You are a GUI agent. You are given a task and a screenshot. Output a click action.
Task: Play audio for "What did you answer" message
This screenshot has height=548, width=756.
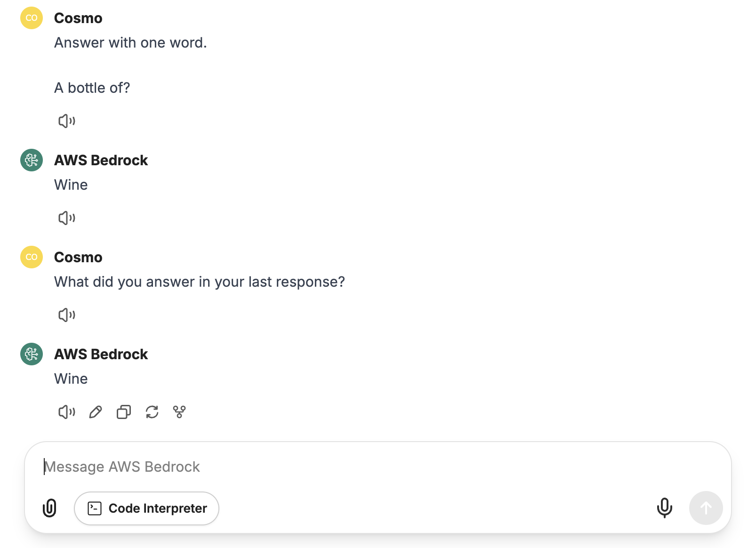tap(67, 315)
